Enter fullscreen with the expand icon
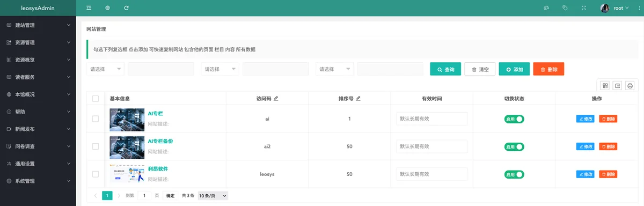 (584, 8)
